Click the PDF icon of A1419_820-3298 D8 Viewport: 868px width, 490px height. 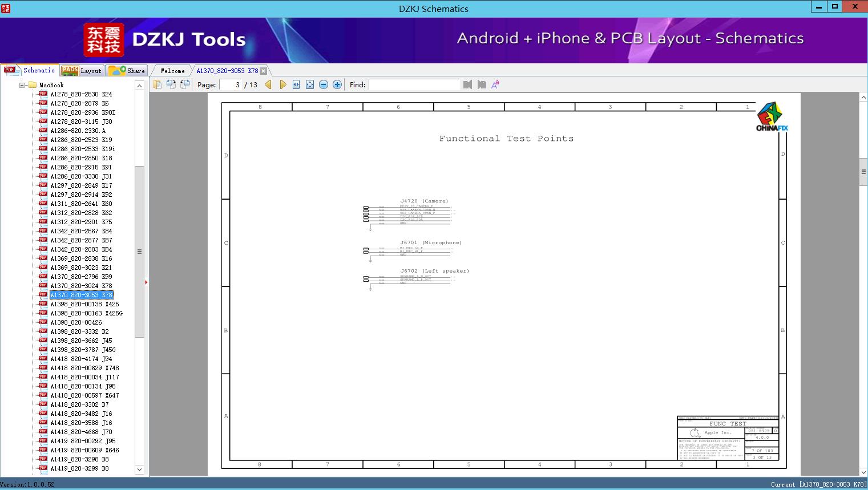43,459
